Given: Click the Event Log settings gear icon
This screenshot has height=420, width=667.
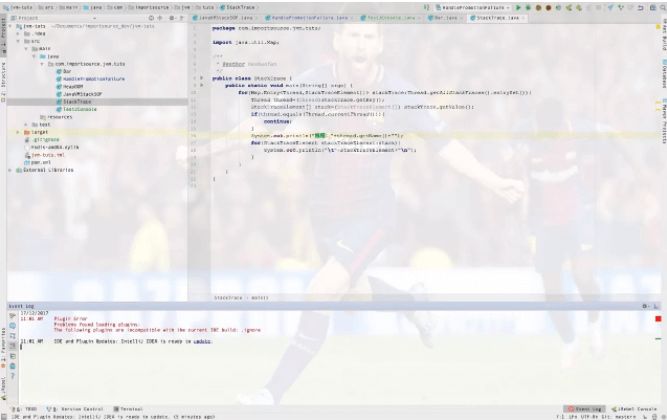Looking at the screenshot, I should [645, 306].
